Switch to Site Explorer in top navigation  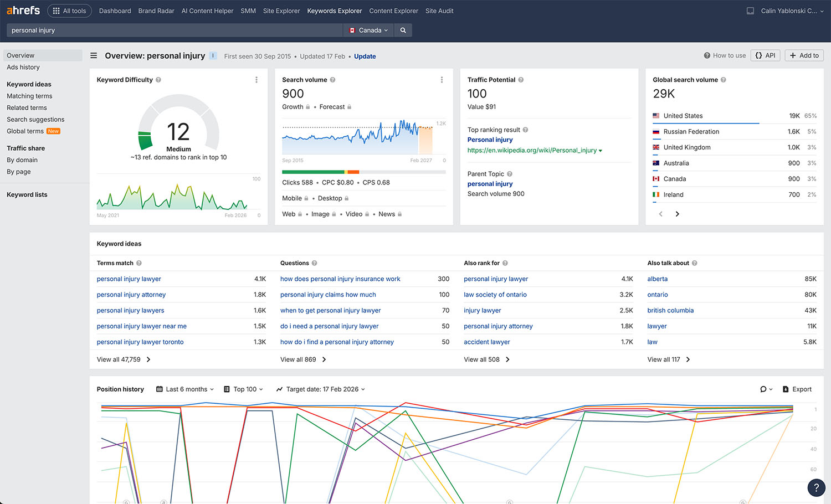281,11
